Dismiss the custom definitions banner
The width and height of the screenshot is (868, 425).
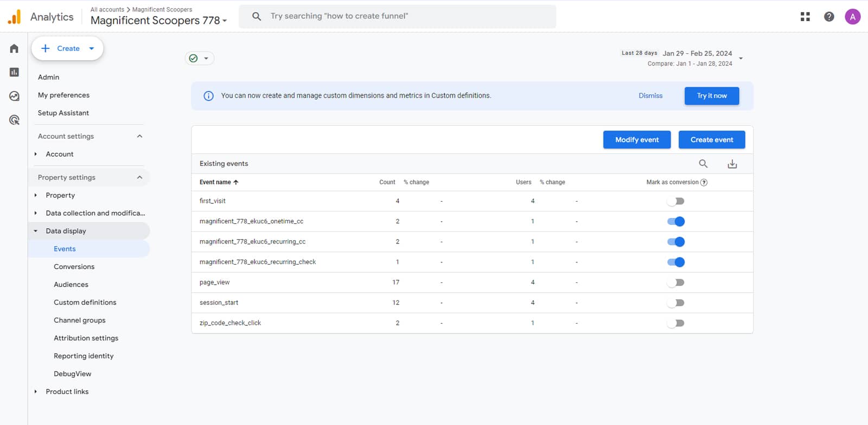pyautogui.click(x=650, y=96)
